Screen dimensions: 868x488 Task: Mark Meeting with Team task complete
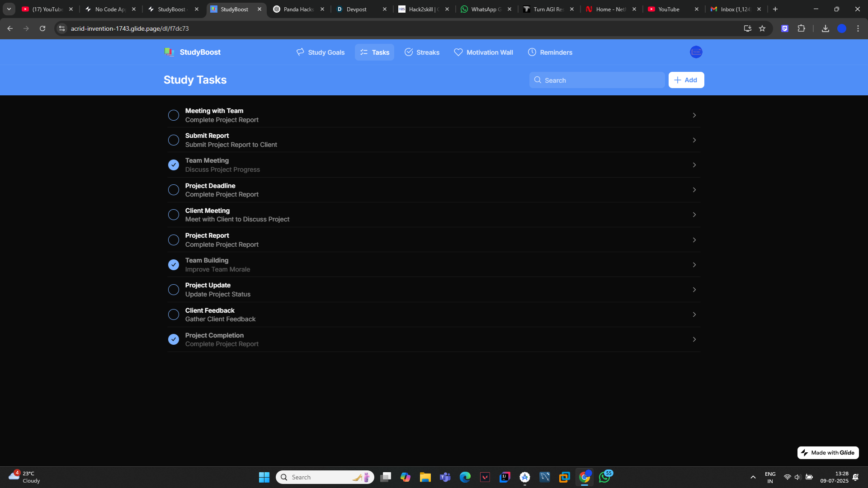coord(174,115)
